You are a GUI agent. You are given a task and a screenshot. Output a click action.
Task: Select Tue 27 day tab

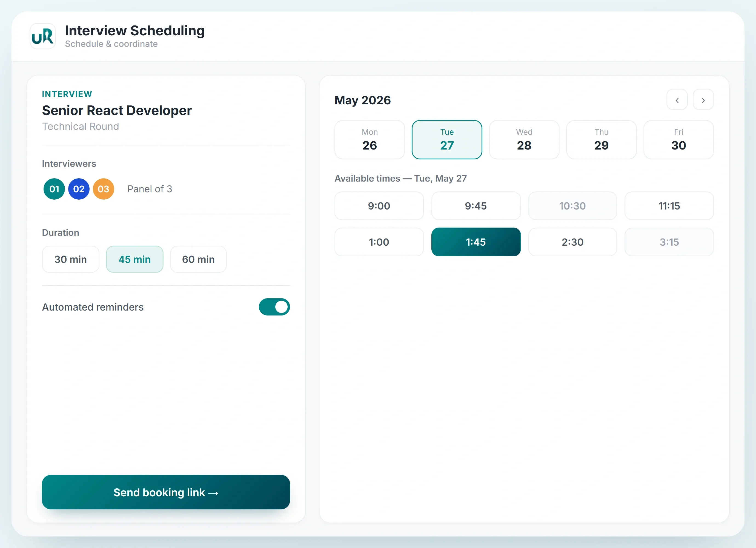point(447,140)
